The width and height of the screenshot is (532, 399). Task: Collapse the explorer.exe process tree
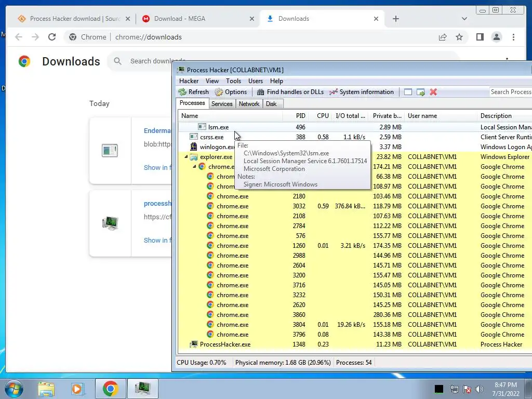tap(186, 157)
